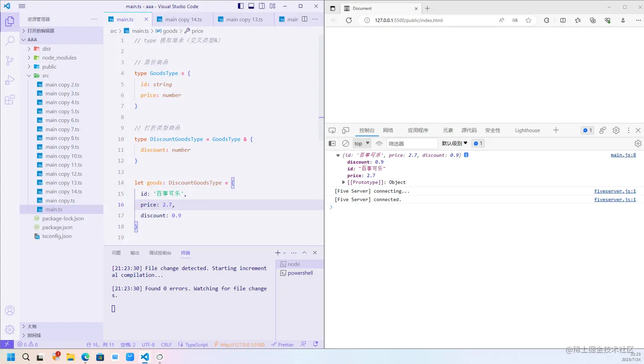The image size is (644, 364).
Task: Open the Extensions view in VS Code
Action: pos(10,100)
